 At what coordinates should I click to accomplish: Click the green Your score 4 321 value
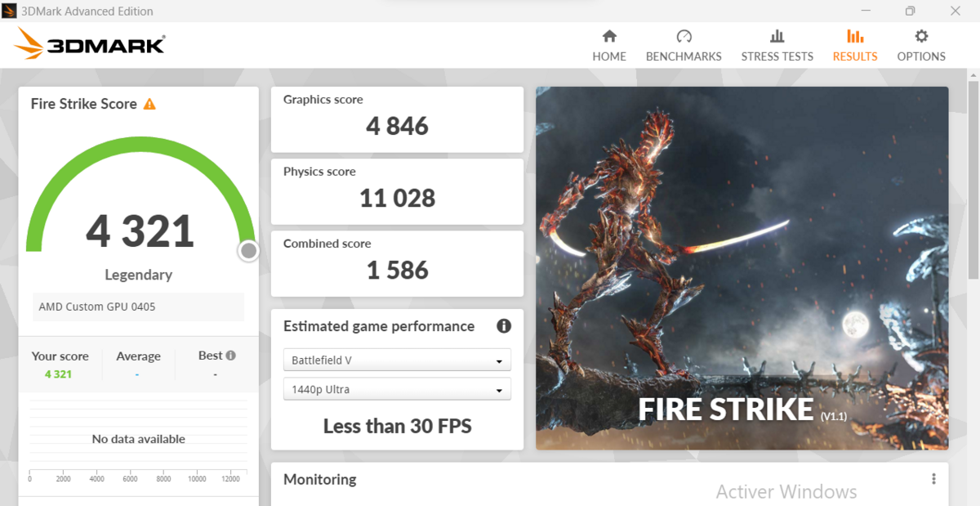point(58,374)
